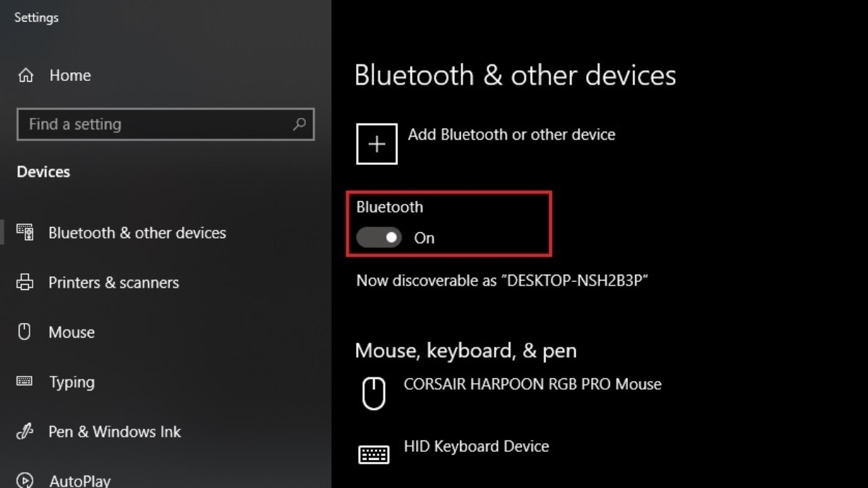The height and width of the screenshot is (488, 868).
Task: Click the AutoPlay icon
Action: [x=25, y=481]
